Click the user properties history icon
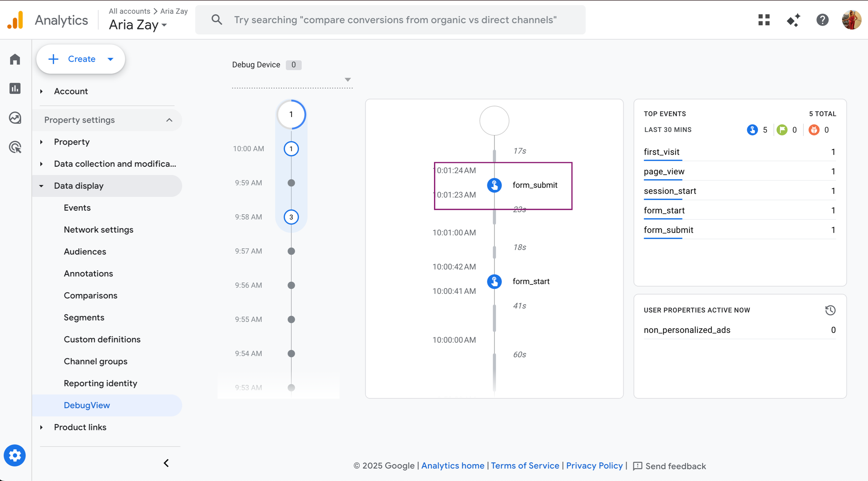868x481 pixels. (830, 310)
